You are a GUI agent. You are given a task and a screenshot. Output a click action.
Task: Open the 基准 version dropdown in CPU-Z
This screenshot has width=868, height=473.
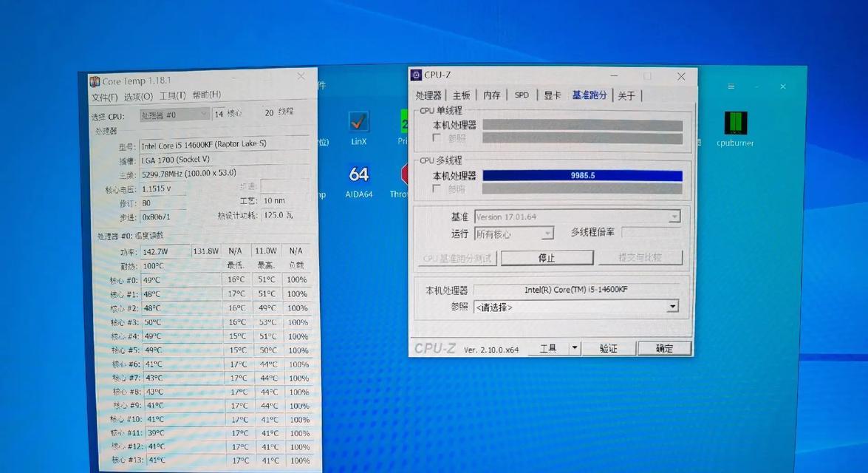coord(578,217)
